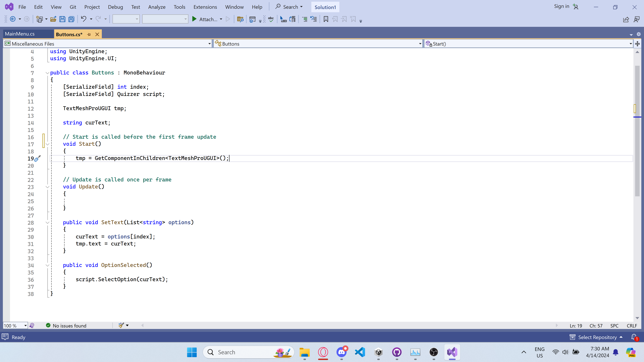Click the Save All toolbar icon
This screenshot has width=644, height=362.
click(x=71, y=19)
